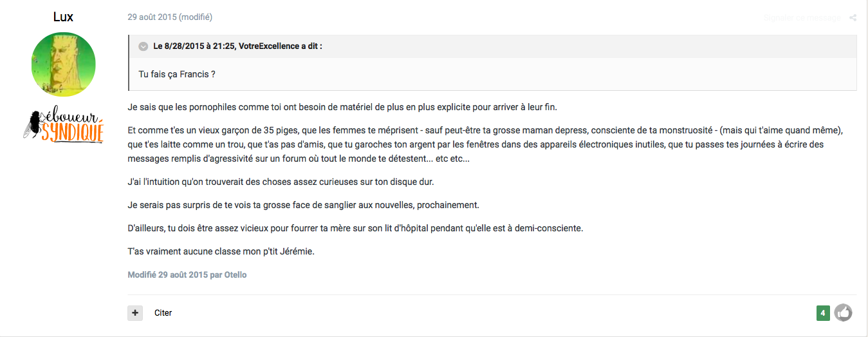Click the plus multi-quote icon
The image size is (868, 337).
click(135, 313)
